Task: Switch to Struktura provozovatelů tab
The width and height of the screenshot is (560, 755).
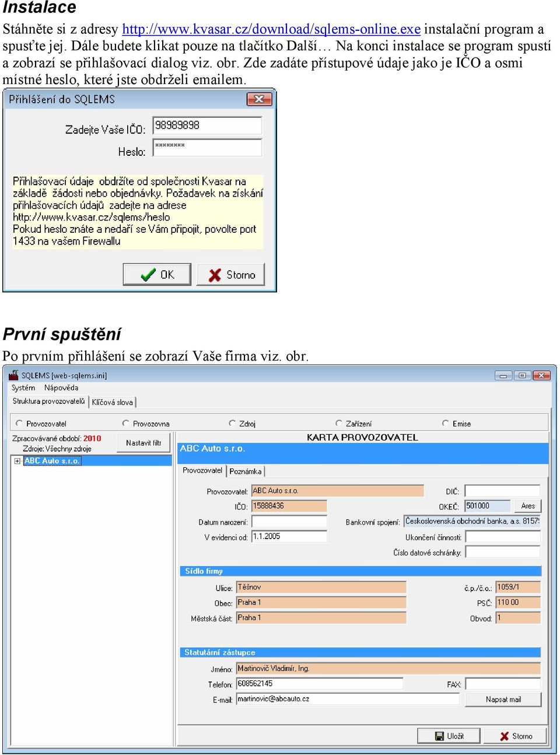Action: click(x=48, y=401)
